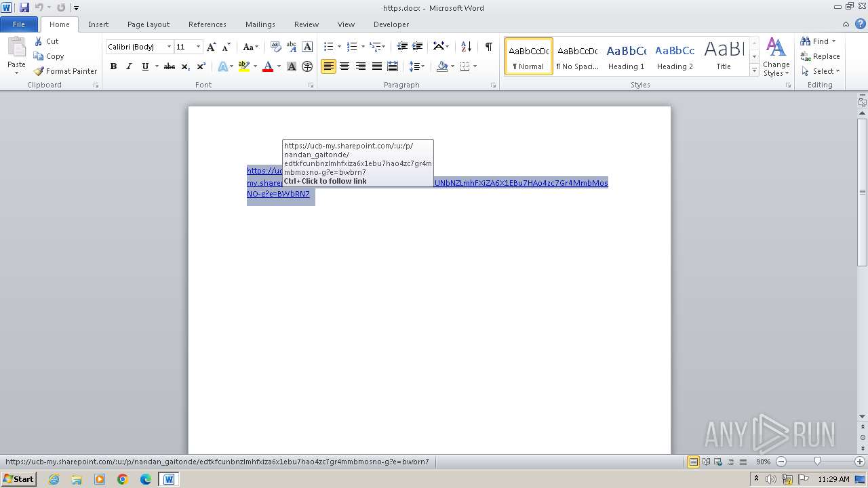
Task: Toggle Show/Hide paragraph marks
Action: tap(488, 47)
